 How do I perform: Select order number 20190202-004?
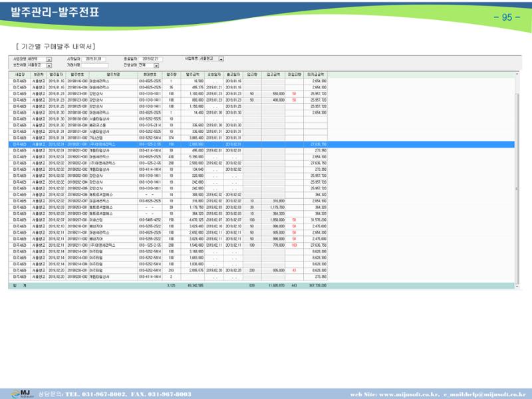tap(77, 182)
